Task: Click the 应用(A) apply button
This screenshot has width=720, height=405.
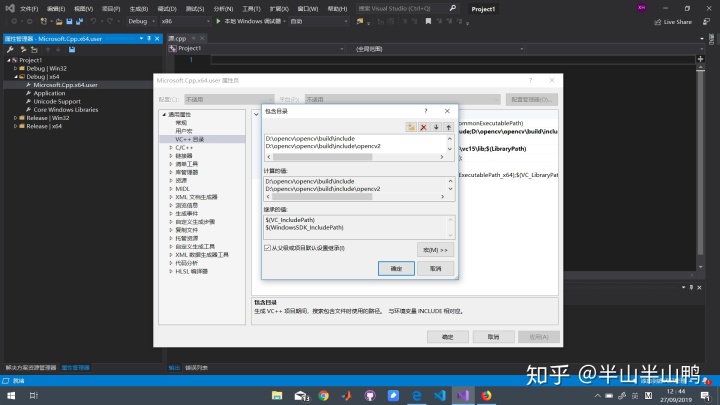Action: (x=539, y=337)
